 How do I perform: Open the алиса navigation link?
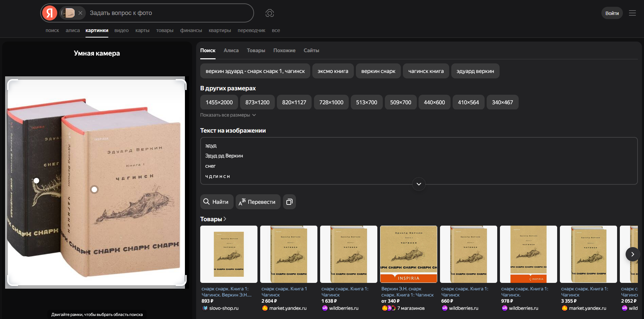73,30
